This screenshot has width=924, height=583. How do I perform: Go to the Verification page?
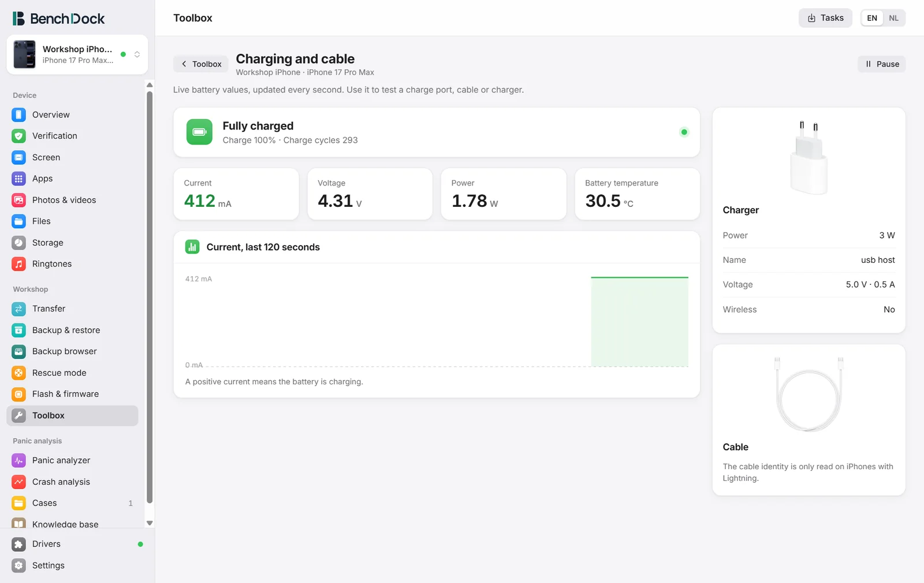tap(72, 136)
